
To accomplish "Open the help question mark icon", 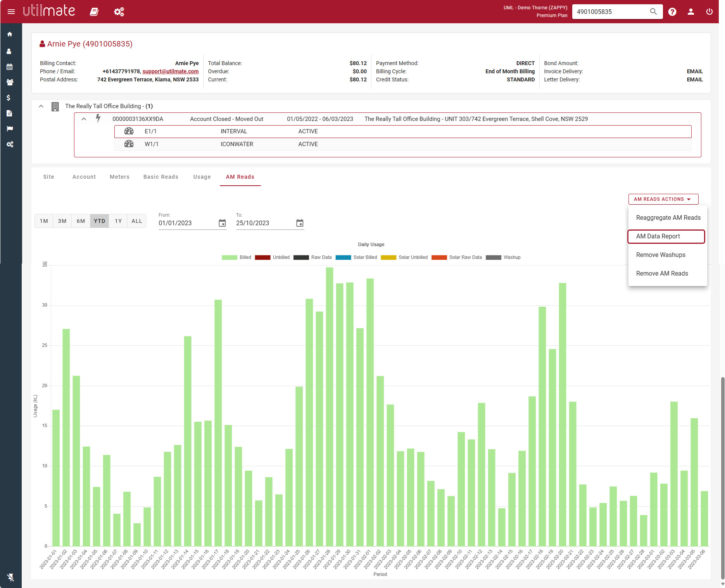I will tap(672, 12).
